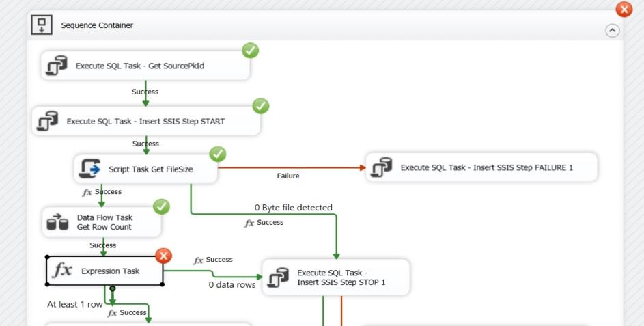This screenshot has width=644, height=326.
Task: Click green checkmark on Data Flow Task
Action: [x=162, y=206]
